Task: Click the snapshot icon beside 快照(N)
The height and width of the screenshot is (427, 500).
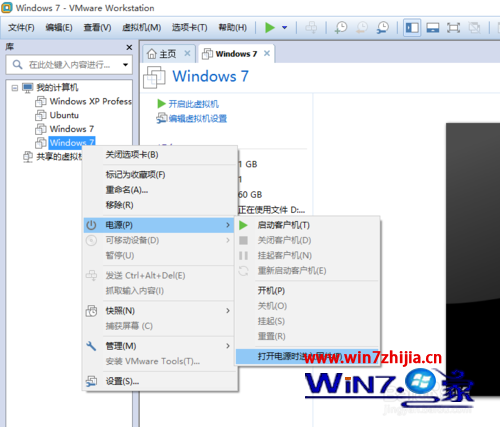Action: click(91, 311)
